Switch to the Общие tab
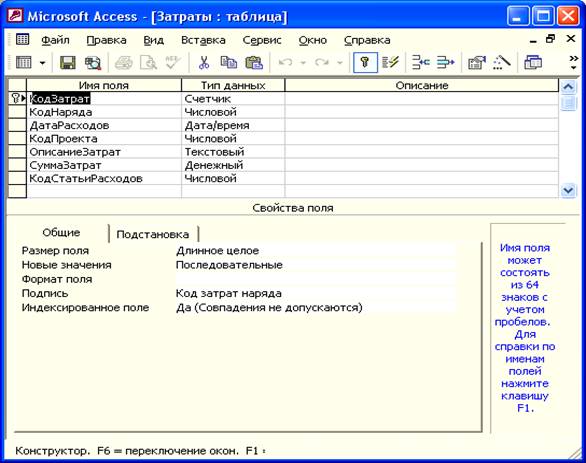Viewport: 586px width, 463px height. [61, 233]
